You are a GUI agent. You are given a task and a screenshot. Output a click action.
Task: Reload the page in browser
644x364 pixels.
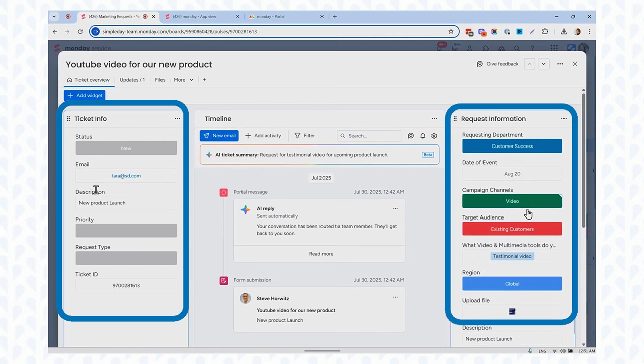pos(80,31)
